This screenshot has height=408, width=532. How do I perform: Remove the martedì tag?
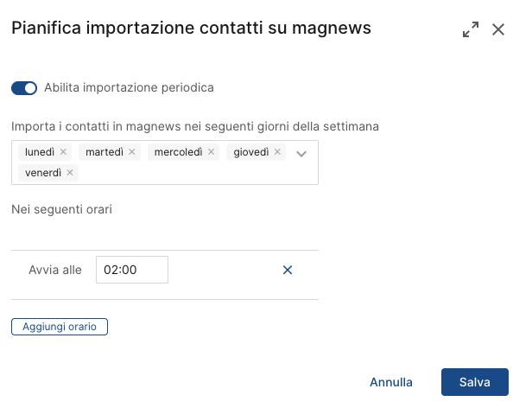tap(132, 152)
